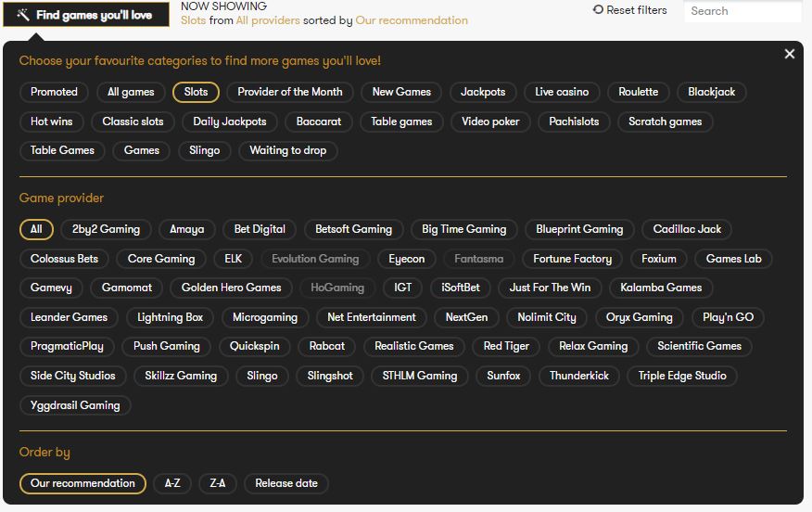
Task: Filter by Red Tiger provider
Action: tap(506, 346)
